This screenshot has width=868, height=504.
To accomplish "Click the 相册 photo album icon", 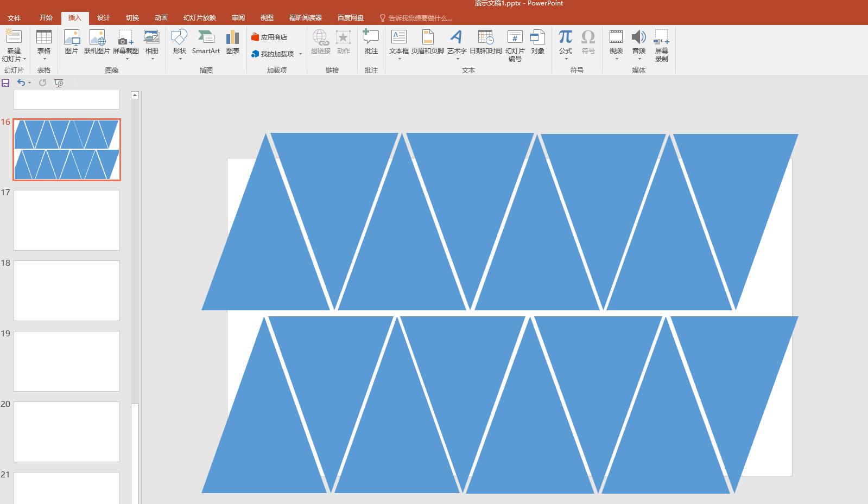I will coord(152,37).
